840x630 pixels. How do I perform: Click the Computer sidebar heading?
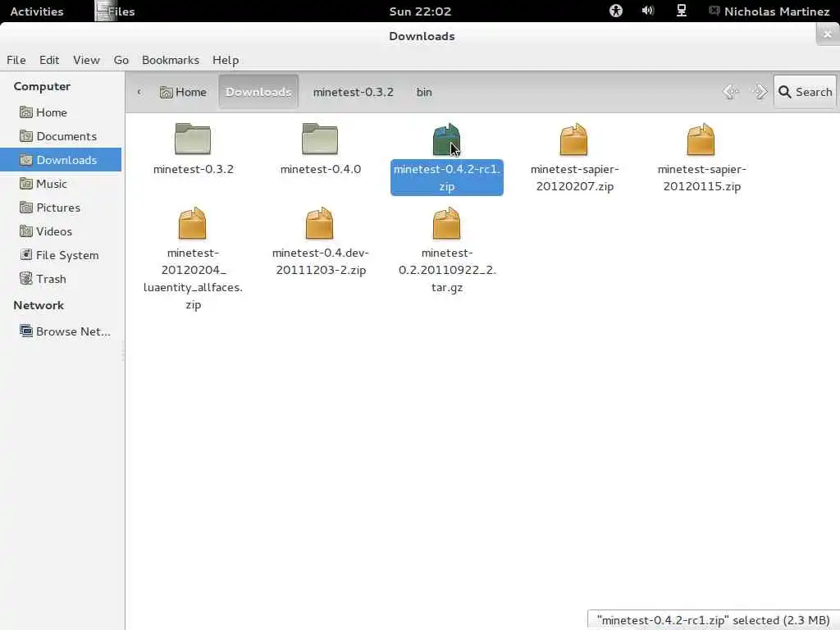click(42, 86)
